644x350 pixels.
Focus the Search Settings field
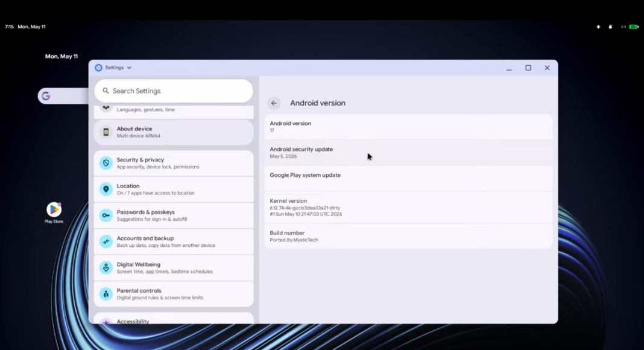tap(173, 91)
